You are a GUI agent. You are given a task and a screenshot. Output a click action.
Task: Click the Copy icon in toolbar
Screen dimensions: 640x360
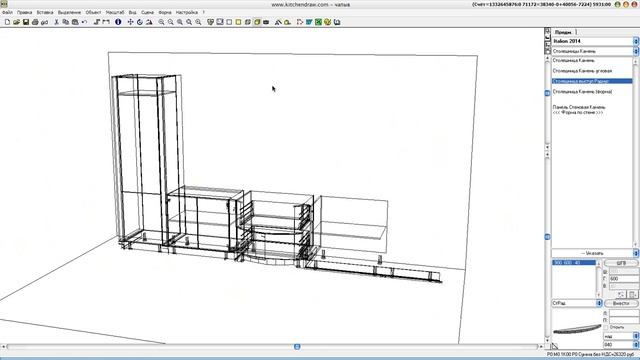(x=66, y=22)
